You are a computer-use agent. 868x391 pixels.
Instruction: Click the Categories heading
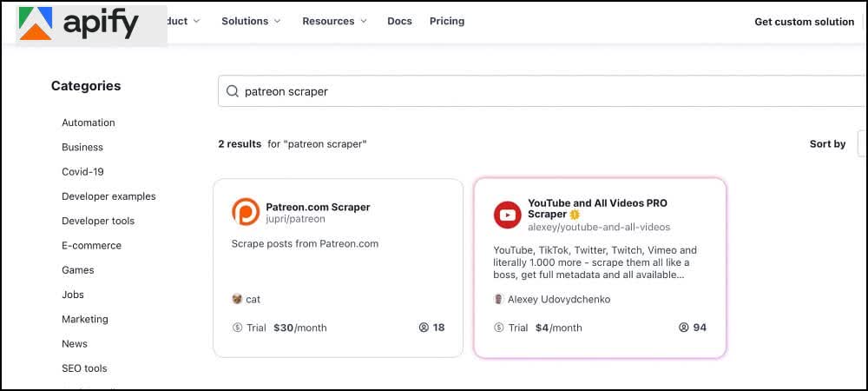(86, 86)
